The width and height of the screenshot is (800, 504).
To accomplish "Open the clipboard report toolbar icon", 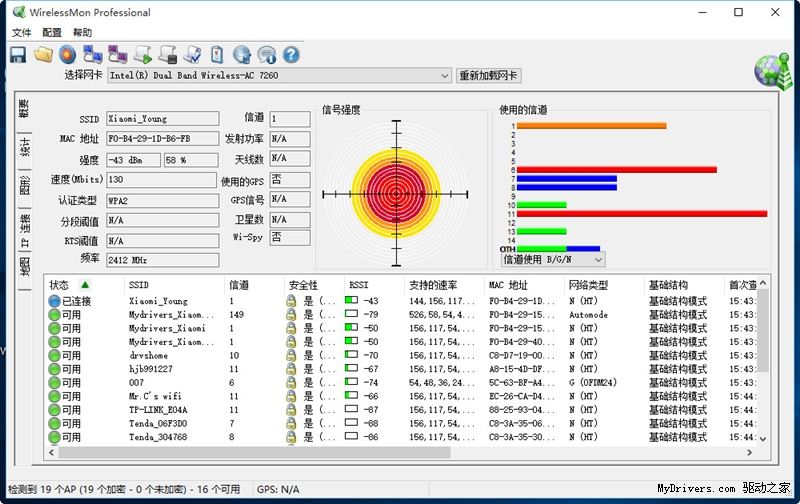I will tap(217, 55).
